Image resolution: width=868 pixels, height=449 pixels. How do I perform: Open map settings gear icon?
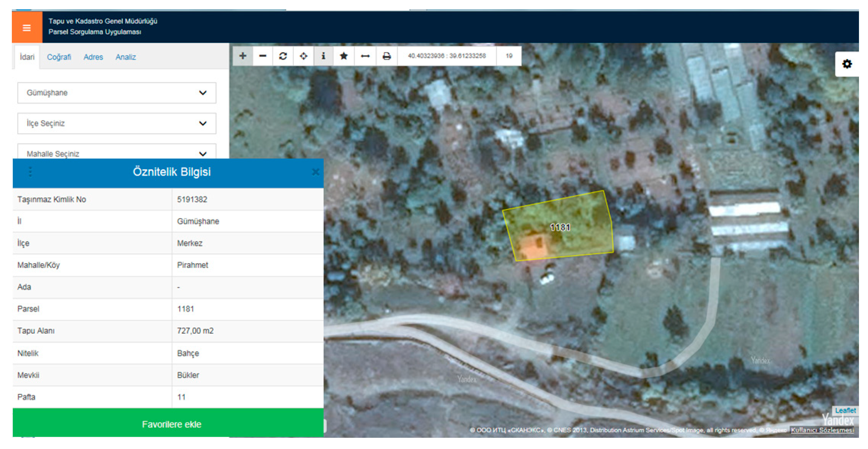pyautogui.click(x=847, y=64)
